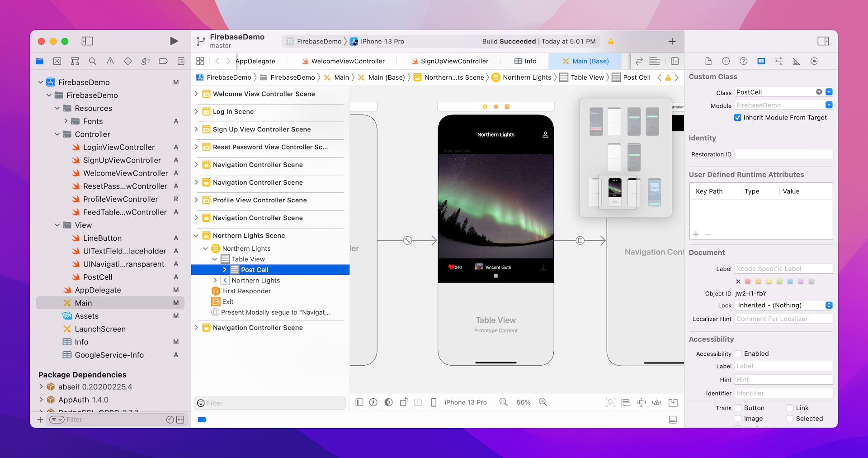
Task: Collapse the Northern Lights Scene
Action: (x=196, y=236)
